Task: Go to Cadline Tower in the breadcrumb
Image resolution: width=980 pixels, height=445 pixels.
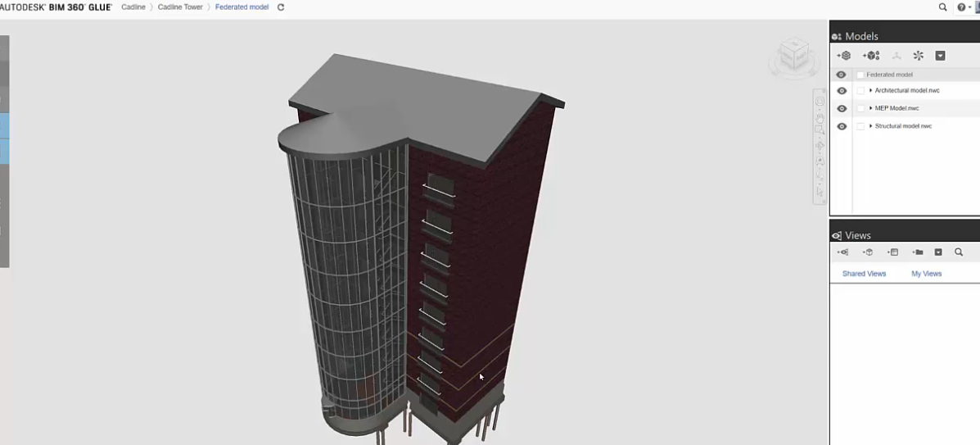Action: (180, 7)
